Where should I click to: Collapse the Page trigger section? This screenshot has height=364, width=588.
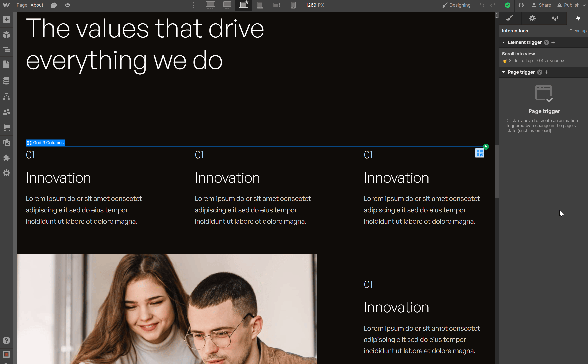(x=504, y=72)
